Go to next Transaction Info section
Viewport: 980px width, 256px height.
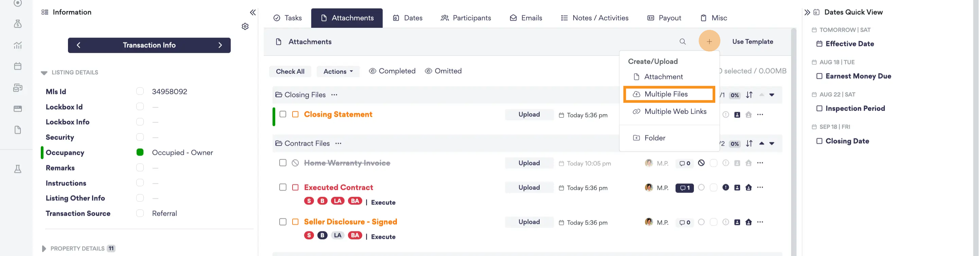pyautogui.click(x=220, y=45)
